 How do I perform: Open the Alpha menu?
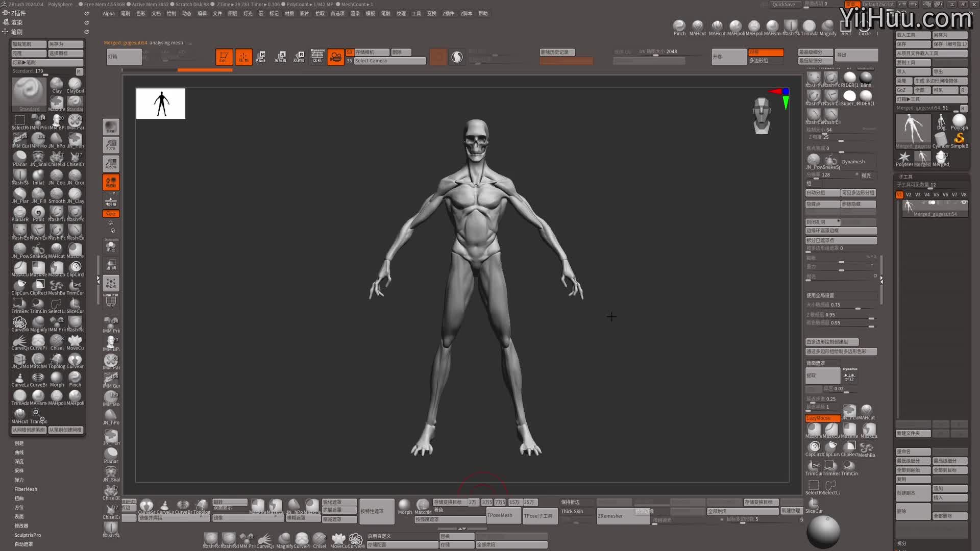click(108, 14)
